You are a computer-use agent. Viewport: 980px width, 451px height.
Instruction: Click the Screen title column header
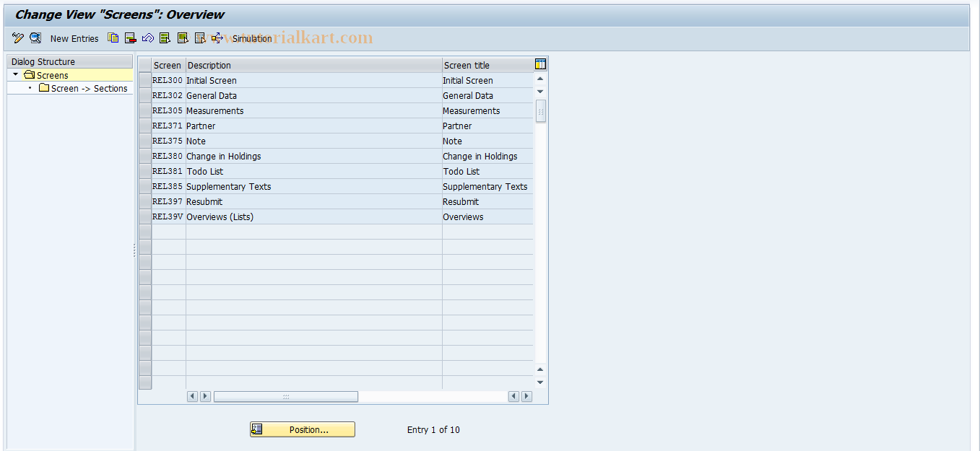click(x=487, y=65)
